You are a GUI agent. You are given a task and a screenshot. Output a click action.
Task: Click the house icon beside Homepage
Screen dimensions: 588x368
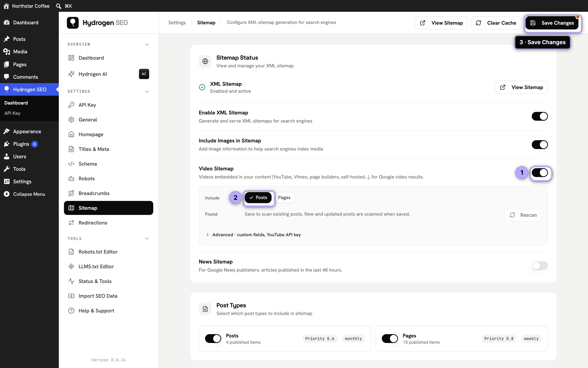pyautogui.click(x=71, y=134)
